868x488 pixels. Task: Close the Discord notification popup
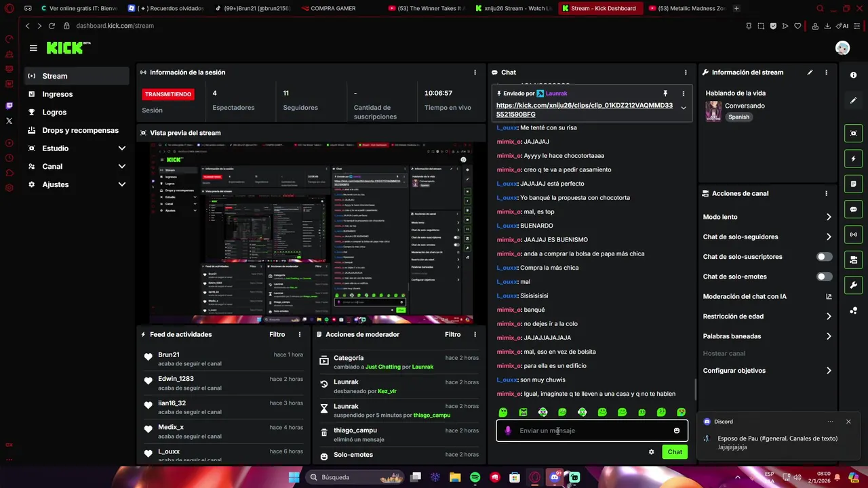coord(848,422)
